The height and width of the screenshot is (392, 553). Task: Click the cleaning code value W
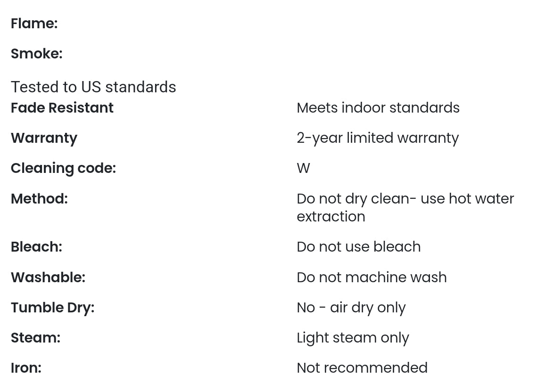(303, 168)
